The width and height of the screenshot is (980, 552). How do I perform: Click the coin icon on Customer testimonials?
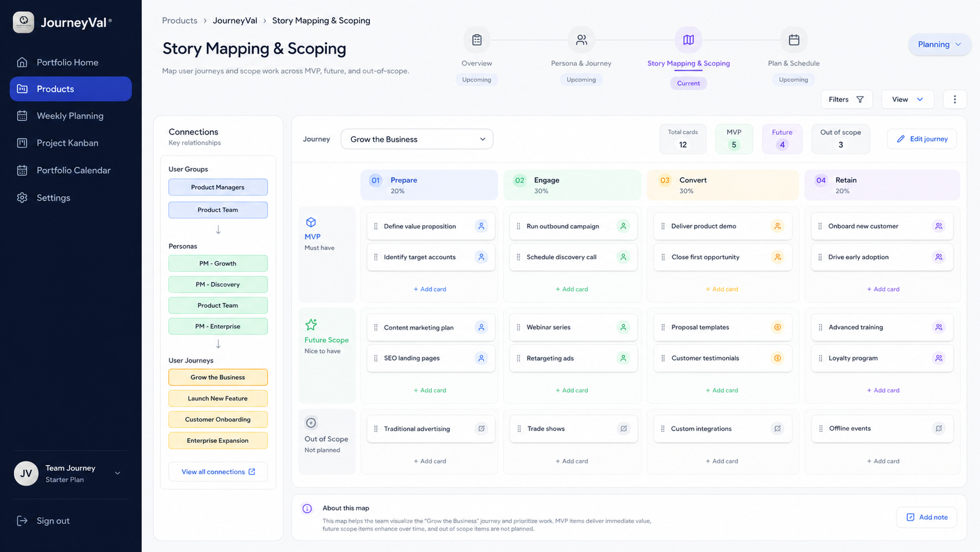[x=777, y=358]
